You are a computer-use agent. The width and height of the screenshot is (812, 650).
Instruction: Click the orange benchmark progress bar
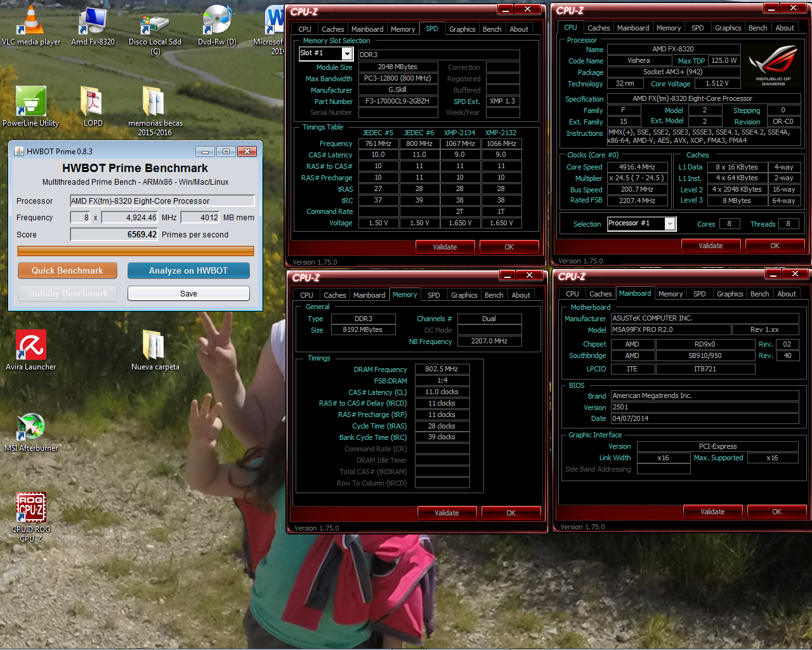136,251
